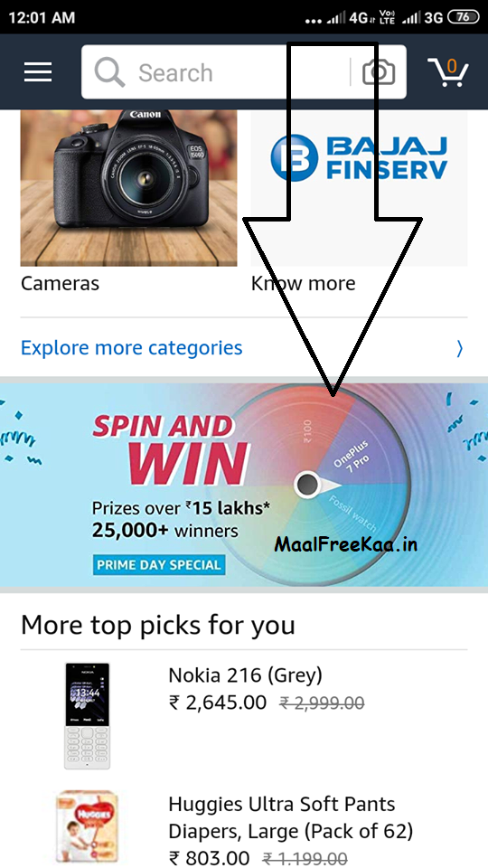Open the shopping cart icon

click(x=447, y=72)
